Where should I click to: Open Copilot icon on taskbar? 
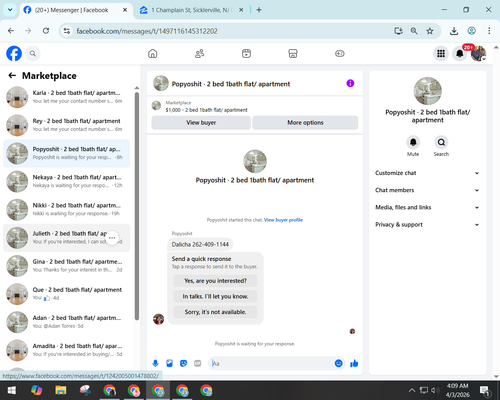click(36, 390)
